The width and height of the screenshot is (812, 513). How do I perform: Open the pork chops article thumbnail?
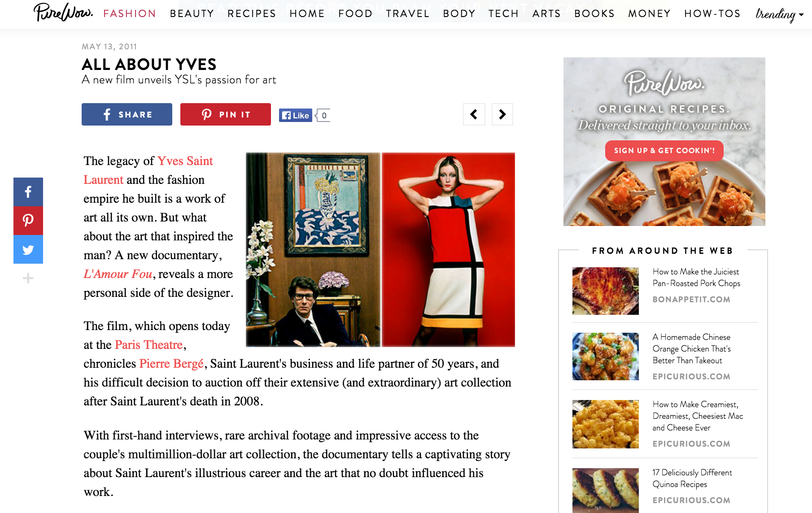(606, 291)
